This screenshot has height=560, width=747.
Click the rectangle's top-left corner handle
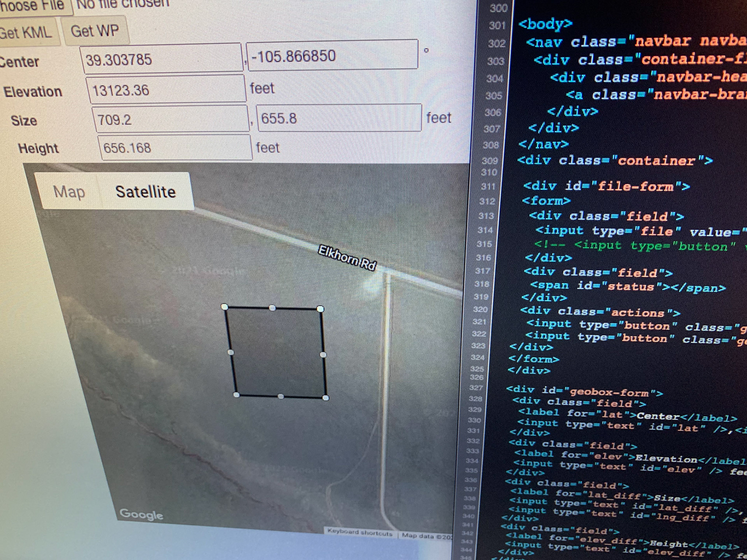[224, 307]
